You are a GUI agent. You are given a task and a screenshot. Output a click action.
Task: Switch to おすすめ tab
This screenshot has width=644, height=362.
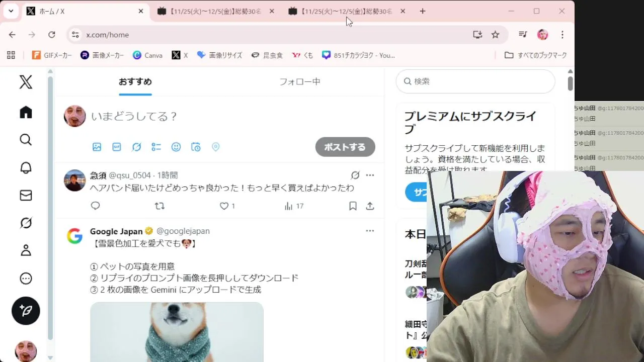[x=135, y=81]
